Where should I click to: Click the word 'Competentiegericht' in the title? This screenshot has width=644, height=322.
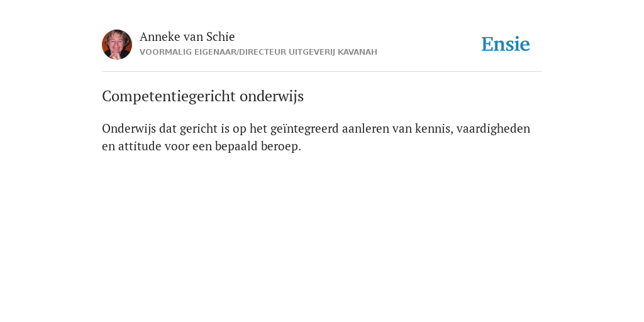click(x=169, y=96)
